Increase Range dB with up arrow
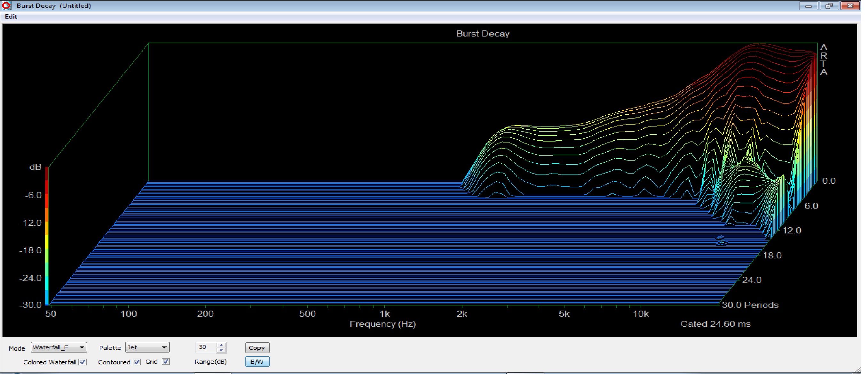This screenshot has height=374, width=868. pyautogui.click(x=221, y=345)
